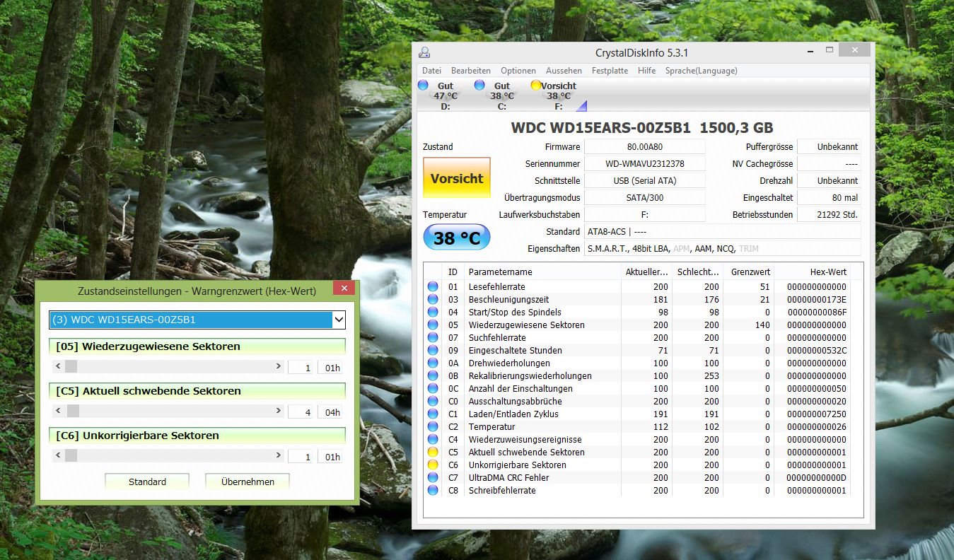The image size is (954, 560).
Task: Open the Festplatte menu
Action: [x=610, y=71]
